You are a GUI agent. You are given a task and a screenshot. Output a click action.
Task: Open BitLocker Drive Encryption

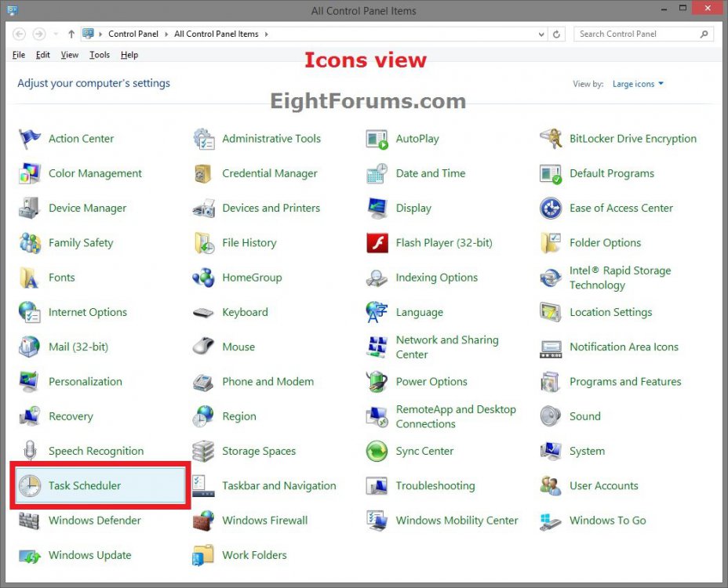point(632,138)
